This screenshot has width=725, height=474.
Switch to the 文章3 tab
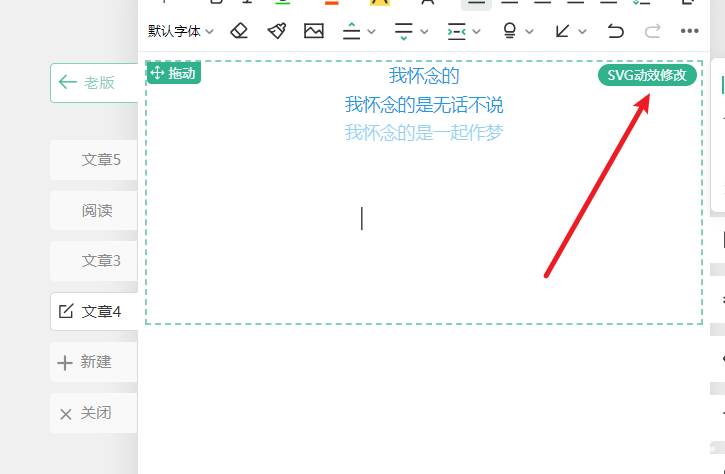click(x=101, y=261)
